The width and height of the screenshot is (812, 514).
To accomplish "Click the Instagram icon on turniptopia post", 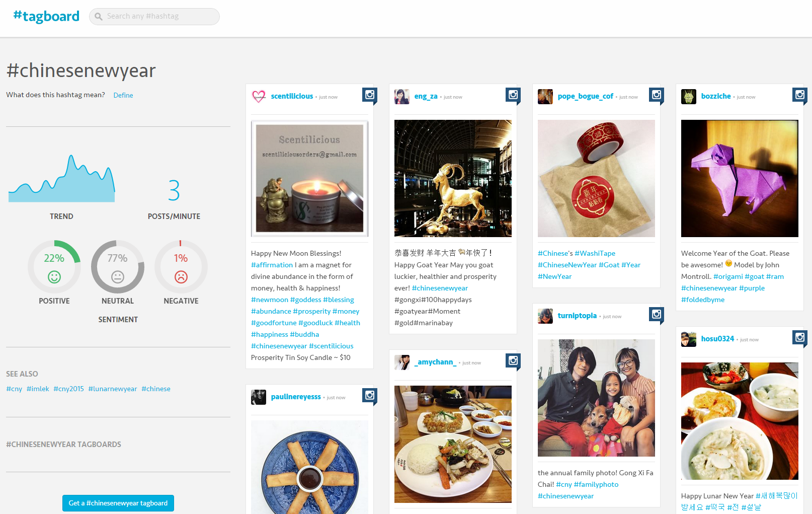I will coord(657,314).
